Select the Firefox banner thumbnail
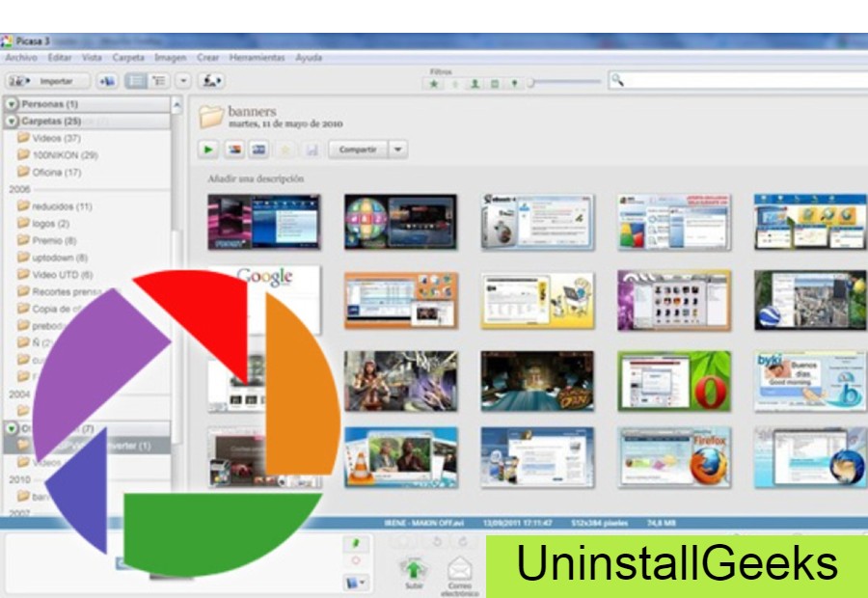Image resolution: width=868 pixels, height=598 pixels. click(674, 457)
